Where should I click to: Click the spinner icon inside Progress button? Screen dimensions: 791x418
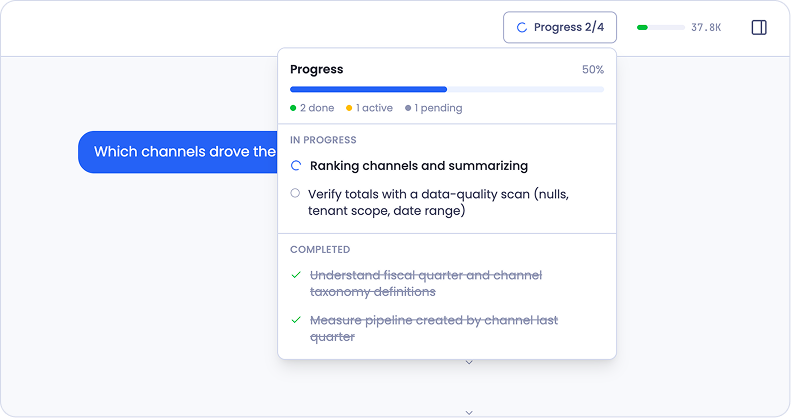(x=522, y=27)
